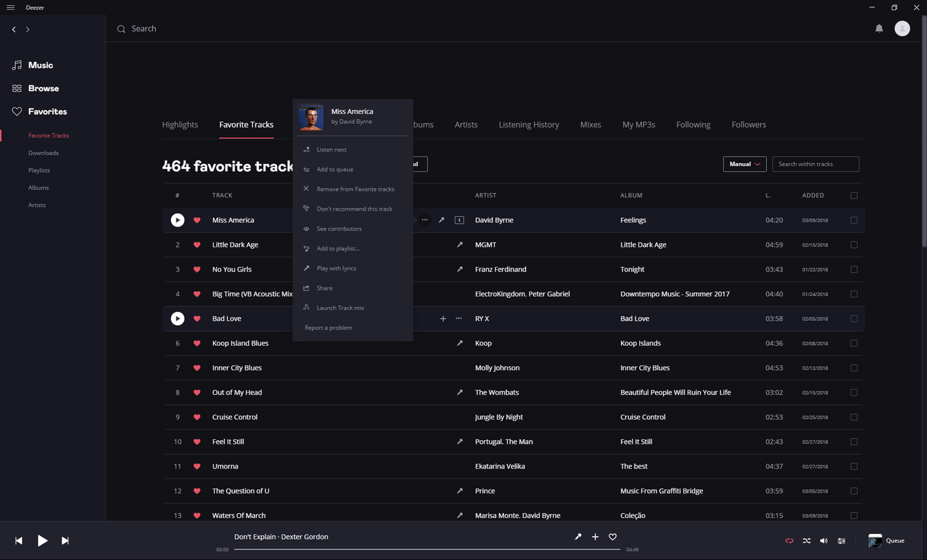
Task: Switch to the Followers tab
Action: tap(749, 125)
